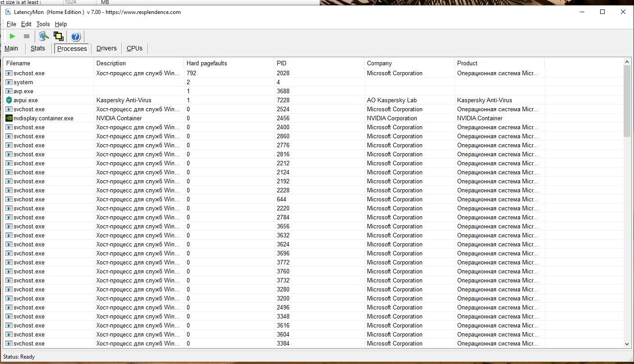Open help via the blue question mark icon
Image resolution: width=634 pixels, height=364 pixels.
point(76,36)
